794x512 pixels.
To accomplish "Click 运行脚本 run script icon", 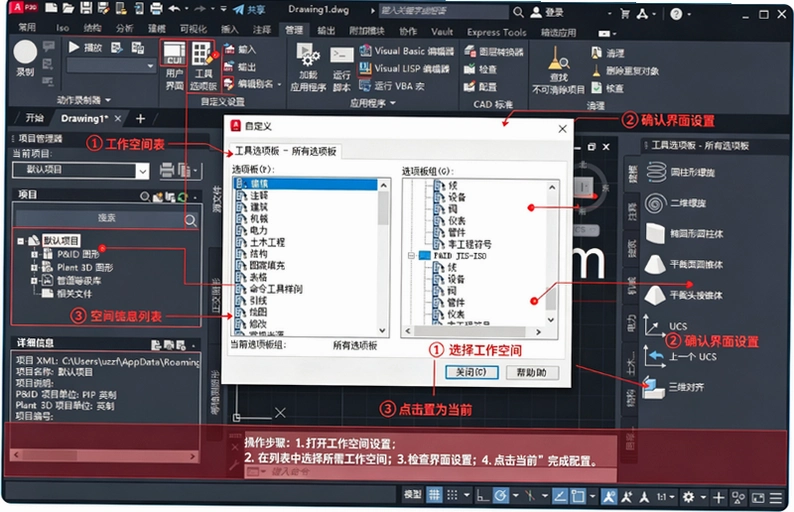I will [342, 69].
